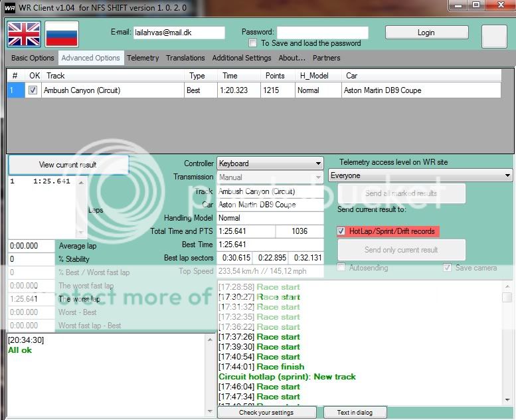Image resolution: width=516 pixels, height=420 pixels.
Task: Click third sector time 0:32.131
Action: click(307, 258)
